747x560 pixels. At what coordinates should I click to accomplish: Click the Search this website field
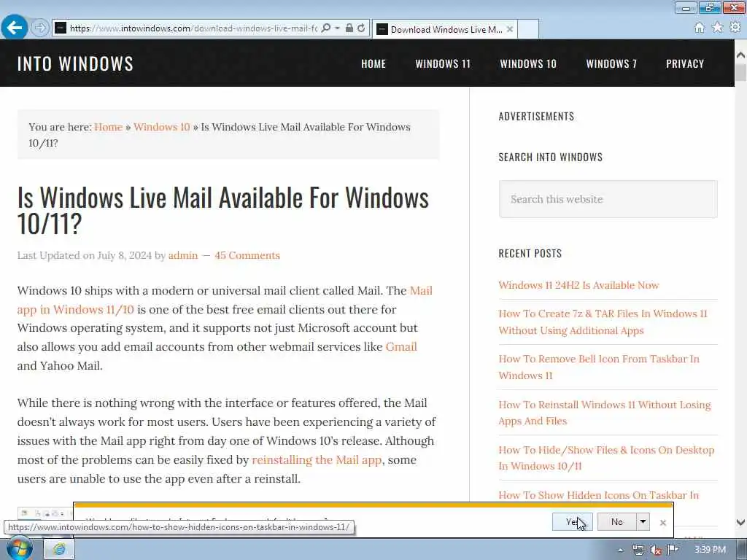point(608,199)
